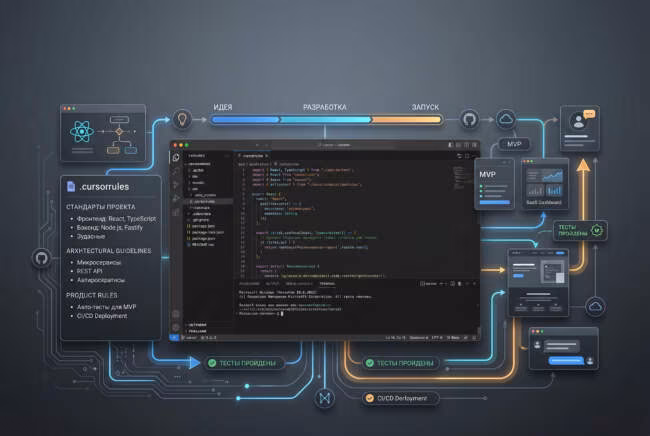Screen dimensions: 650x436
Task: Click the .cursorrules blue file icon
Action: point(71,187)
